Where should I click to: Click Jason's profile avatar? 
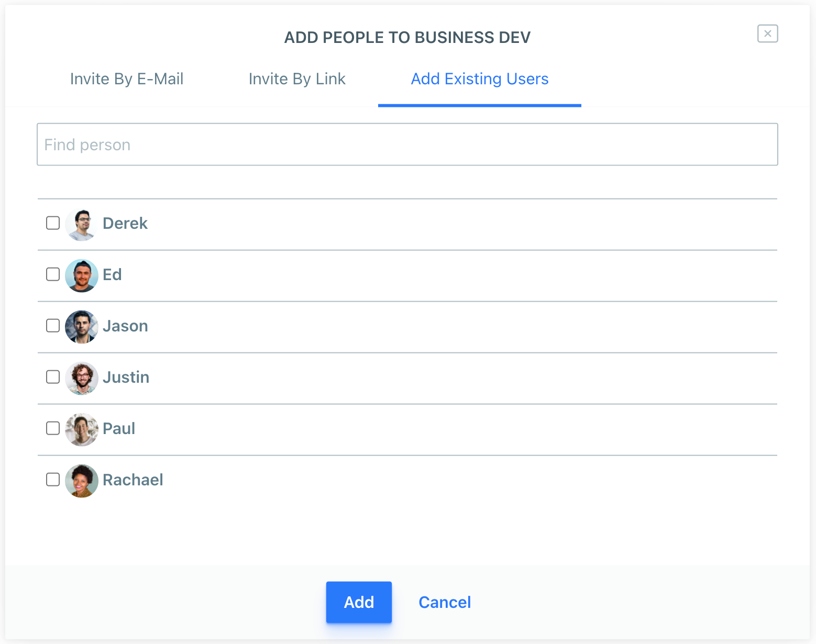[x=81, y=327]
